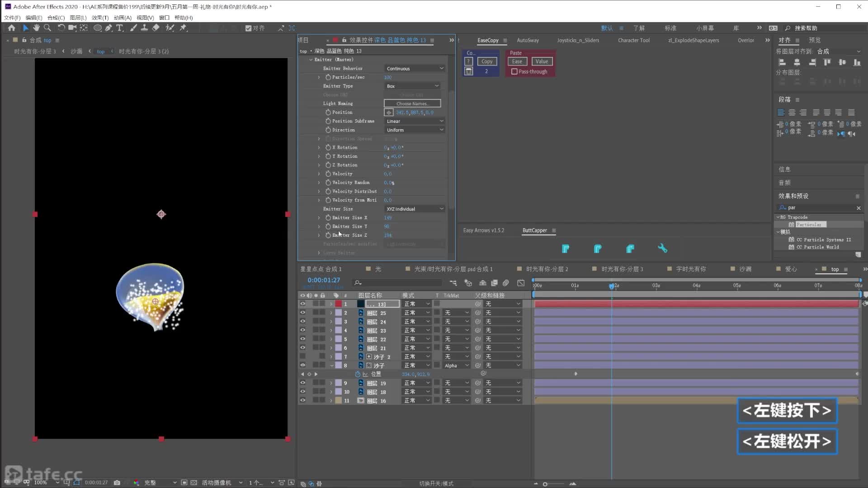The image size is (868, 488).
Task: Open the Graph Editor icon
Action: [521, 283]
